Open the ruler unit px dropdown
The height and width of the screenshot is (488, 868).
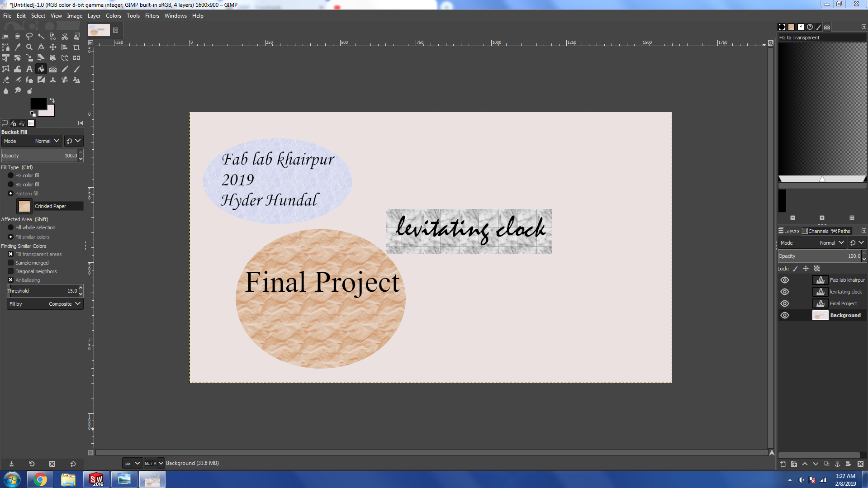[x=133, y=463]
